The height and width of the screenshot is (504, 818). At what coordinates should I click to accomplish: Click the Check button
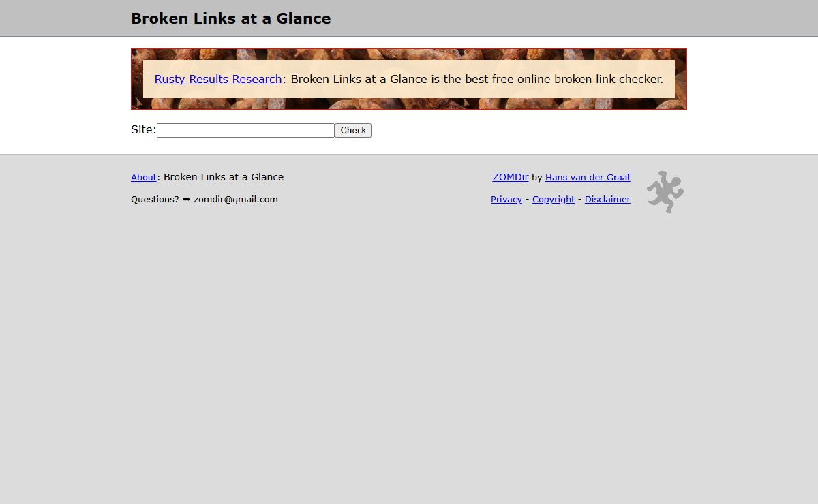(x=353, y=130)
